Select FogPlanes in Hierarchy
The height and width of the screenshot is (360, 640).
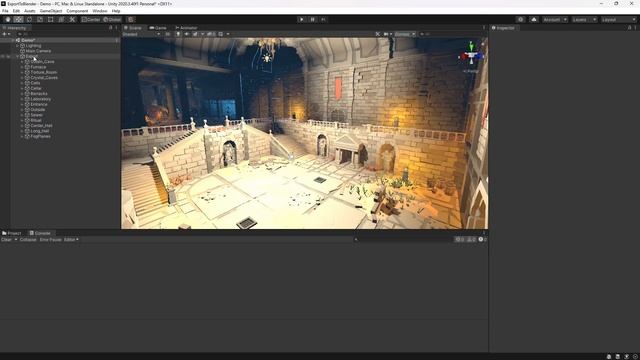click(40, 136)
